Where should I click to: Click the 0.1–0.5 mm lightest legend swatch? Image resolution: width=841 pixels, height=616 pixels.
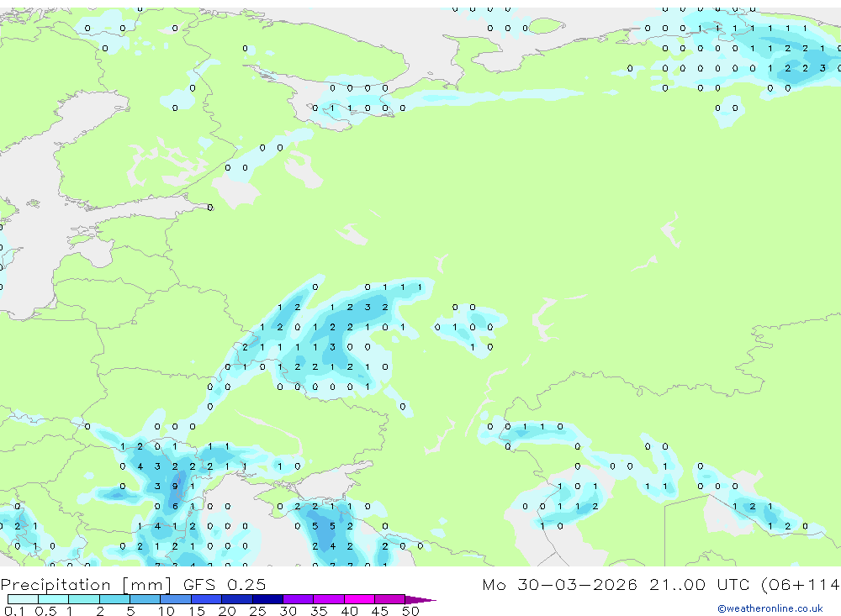coord(23,599)
